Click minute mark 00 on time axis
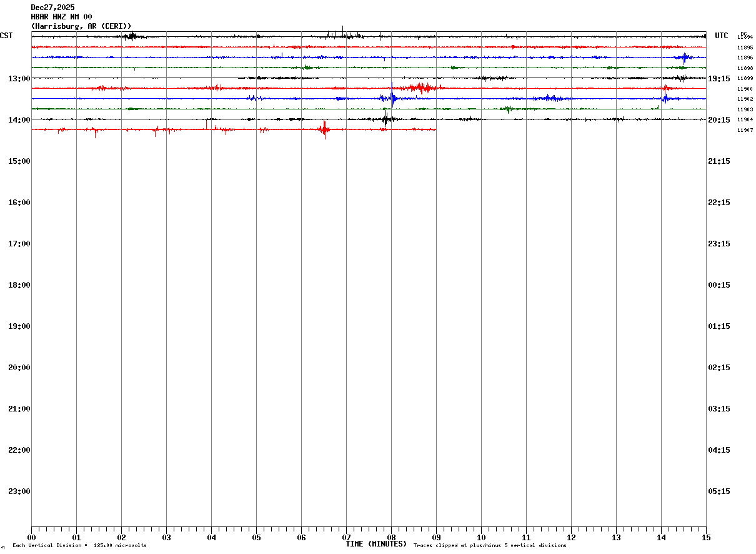This screenshot has width=756, height=554. (31, 538)
